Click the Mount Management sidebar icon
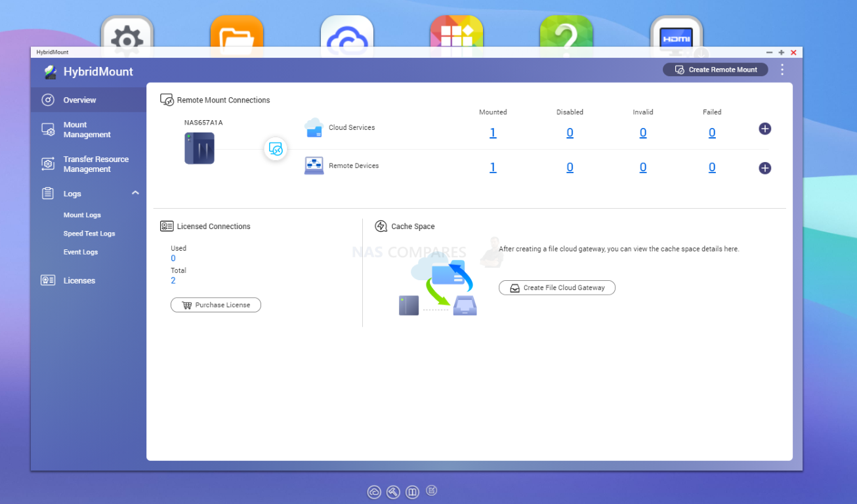The height and width of the screenshot is (504, 857). [48, 130]
